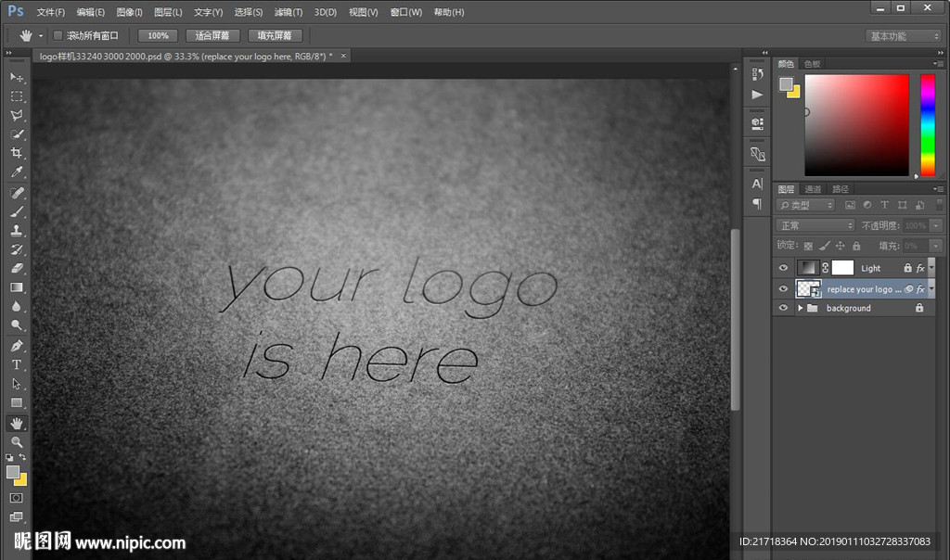Expand the background group
Viewport: 950px width, 560px height.
coord(800,308)
